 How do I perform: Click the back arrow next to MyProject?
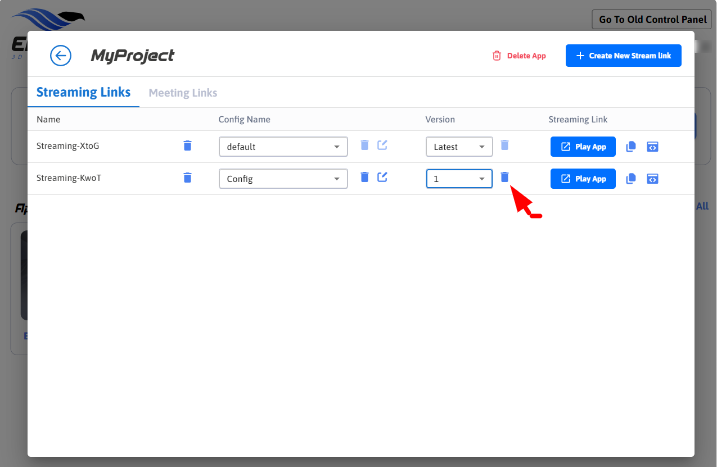tap(61, 56)
